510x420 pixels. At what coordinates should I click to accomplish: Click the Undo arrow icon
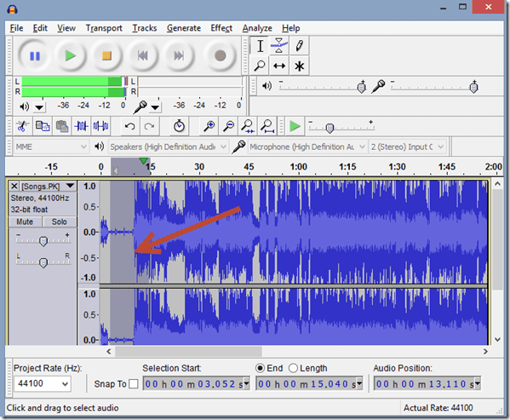[x=129, y=126]
